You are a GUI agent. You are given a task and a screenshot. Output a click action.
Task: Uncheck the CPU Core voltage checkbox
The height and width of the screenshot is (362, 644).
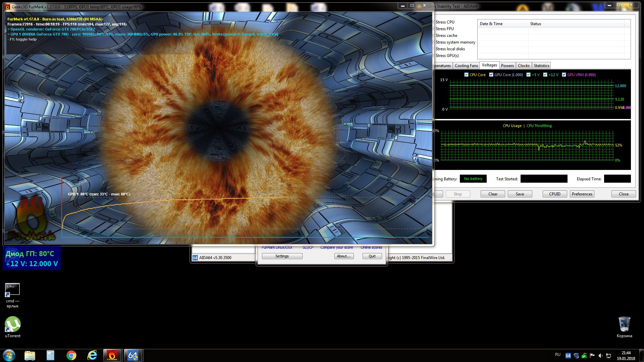click(466, 75)
